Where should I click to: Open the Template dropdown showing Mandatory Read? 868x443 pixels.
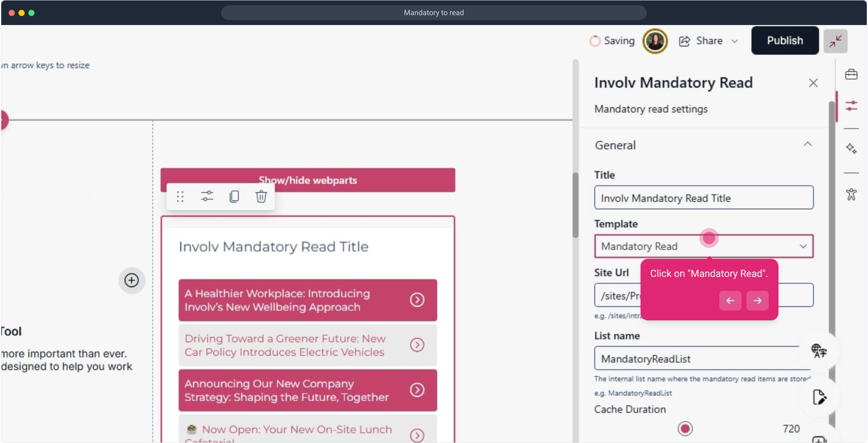tap(703, 246)
